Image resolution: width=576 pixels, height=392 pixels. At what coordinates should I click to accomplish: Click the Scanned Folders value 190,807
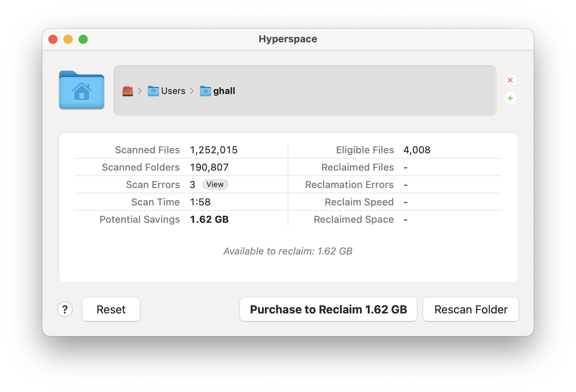tap(209, 167)
